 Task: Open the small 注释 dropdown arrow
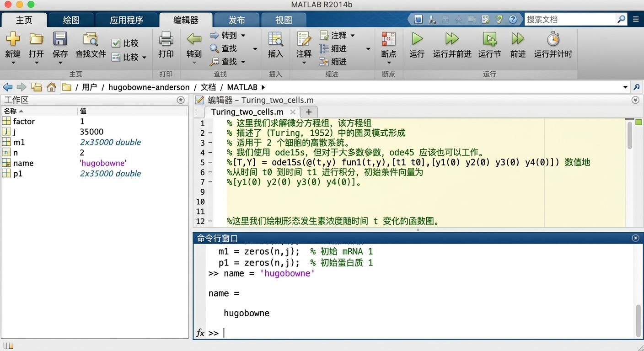(352, 35)
